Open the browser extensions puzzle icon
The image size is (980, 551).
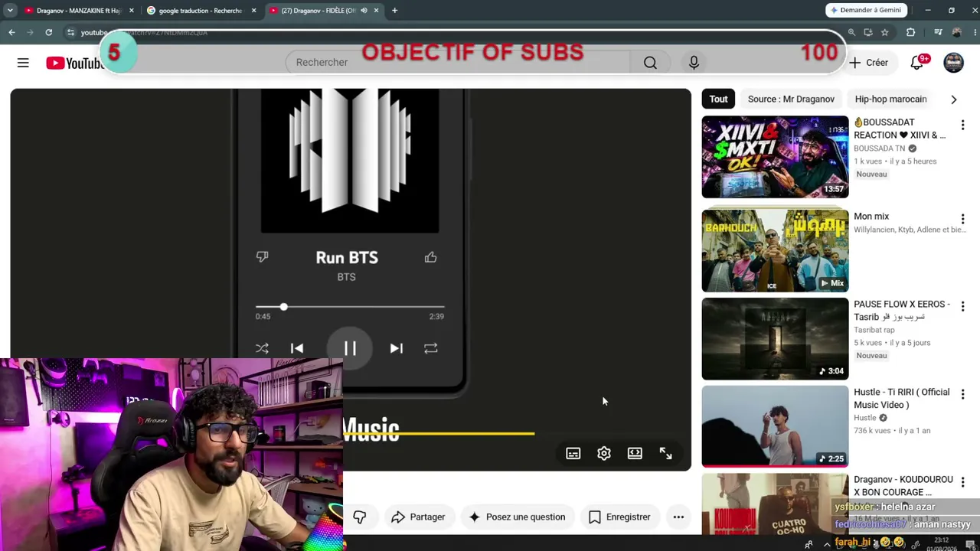910,32
